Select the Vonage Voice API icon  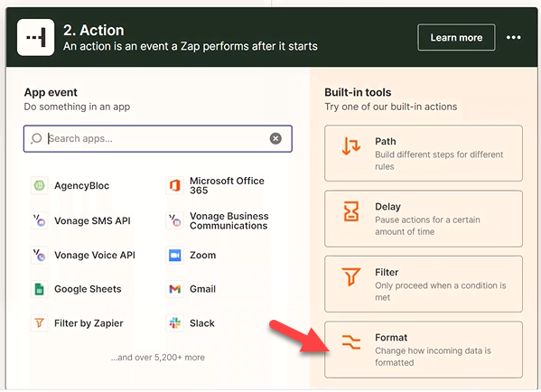click(39, 255)
